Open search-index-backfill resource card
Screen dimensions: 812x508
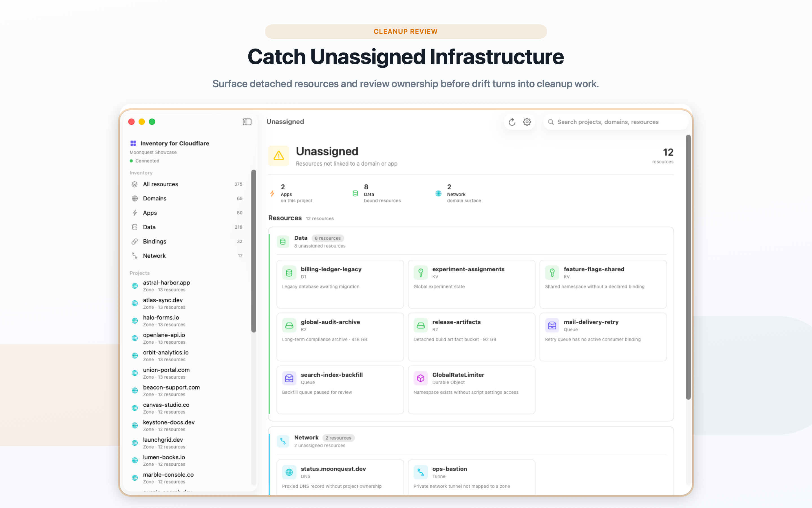click(x=340, y=389)
